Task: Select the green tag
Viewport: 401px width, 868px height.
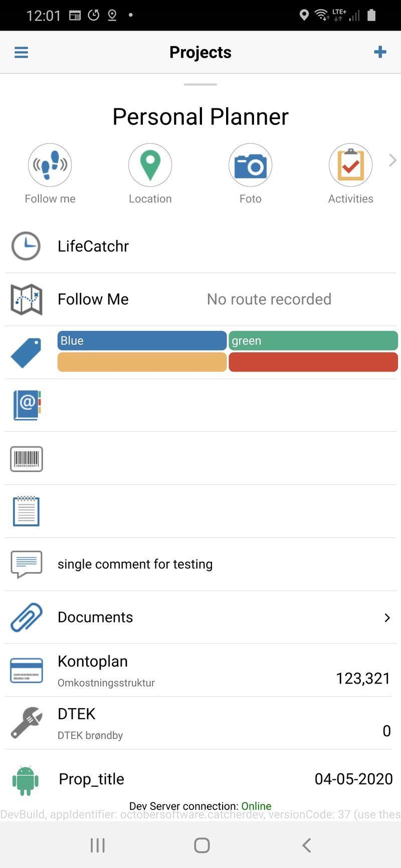Action: point(313,341)
